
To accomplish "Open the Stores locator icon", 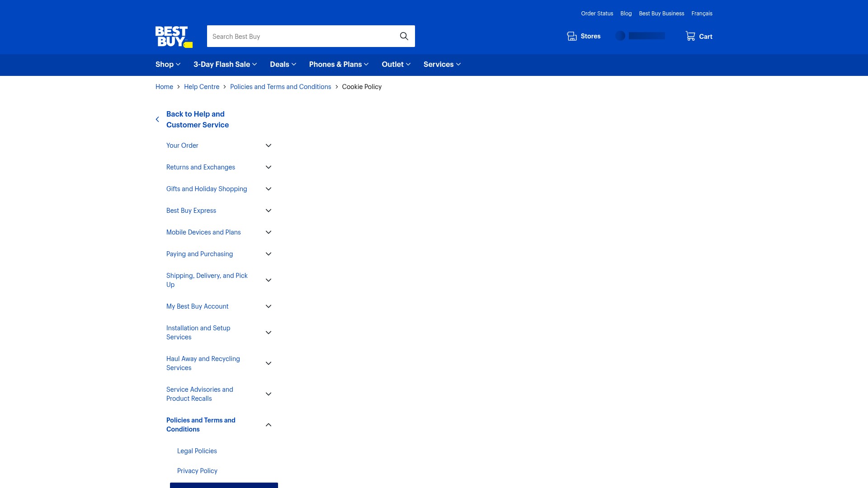I will [572, 36].
